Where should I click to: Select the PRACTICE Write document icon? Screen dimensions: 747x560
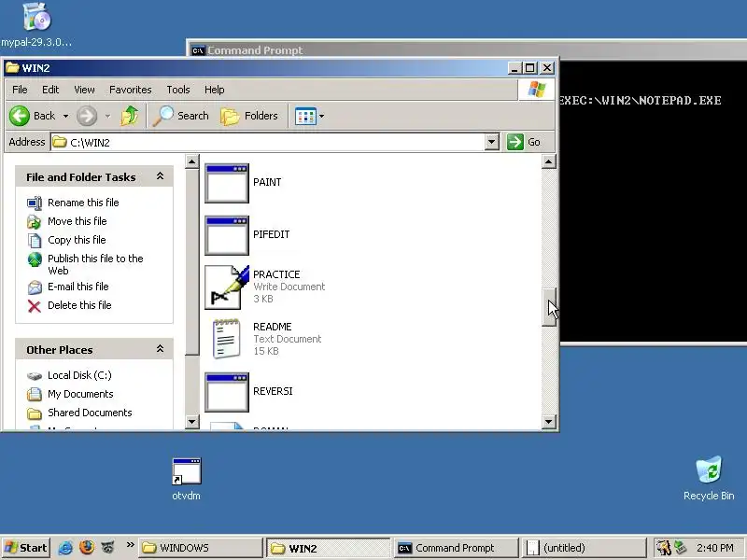click(x=227, y=287)
